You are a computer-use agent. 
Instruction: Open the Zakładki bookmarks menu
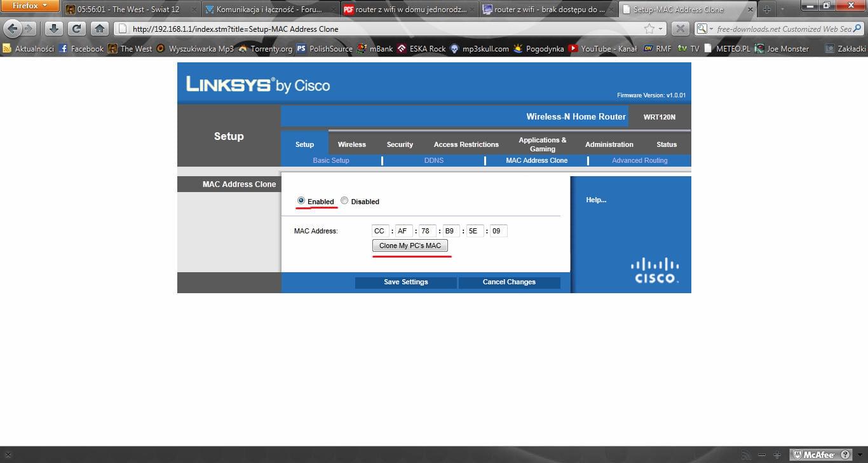tap(845, 48)
